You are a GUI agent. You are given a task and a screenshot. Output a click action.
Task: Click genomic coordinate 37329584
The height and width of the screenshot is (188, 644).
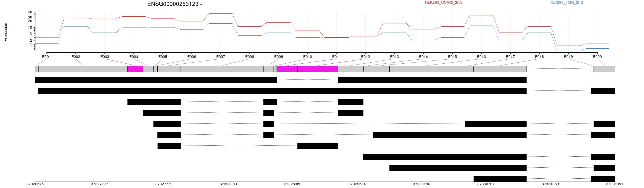coord(357,184)
